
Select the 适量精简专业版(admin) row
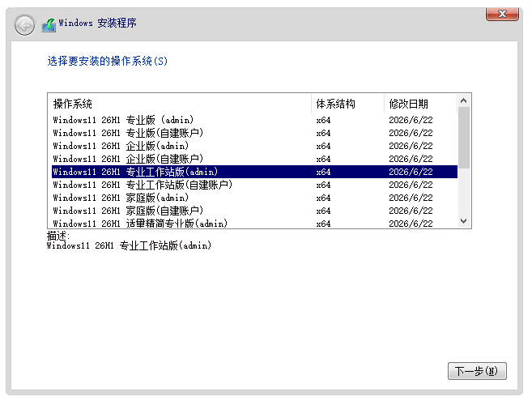[x=254, y=223]
